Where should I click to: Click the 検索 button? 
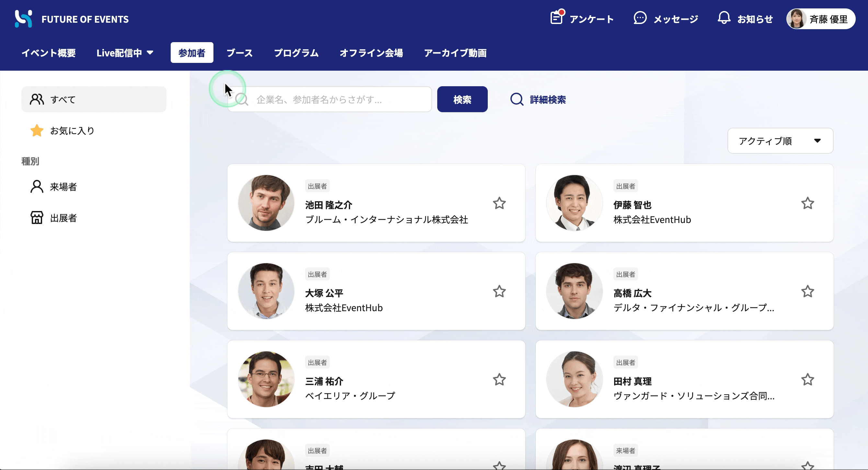[462, 99]
